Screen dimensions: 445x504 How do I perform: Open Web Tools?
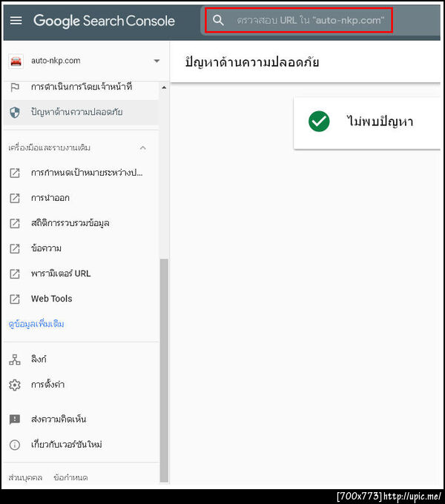click(x=52, y=299)
